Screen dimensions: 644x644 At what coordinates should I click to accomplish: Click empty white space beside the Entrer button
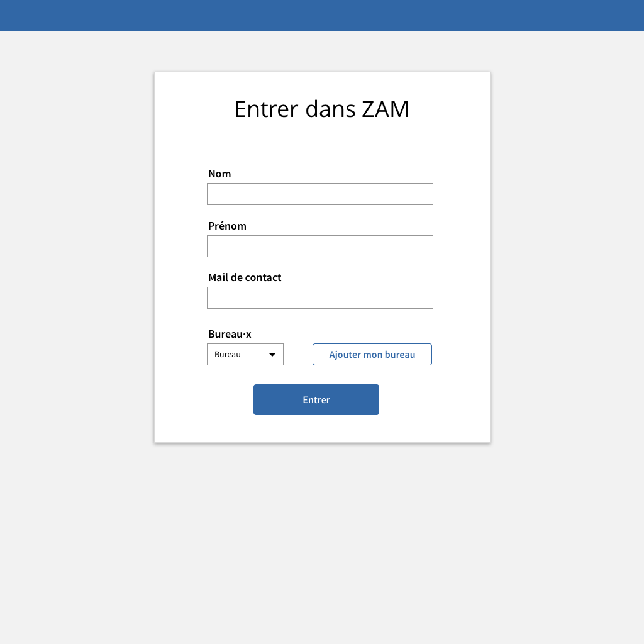click(431, 399)
